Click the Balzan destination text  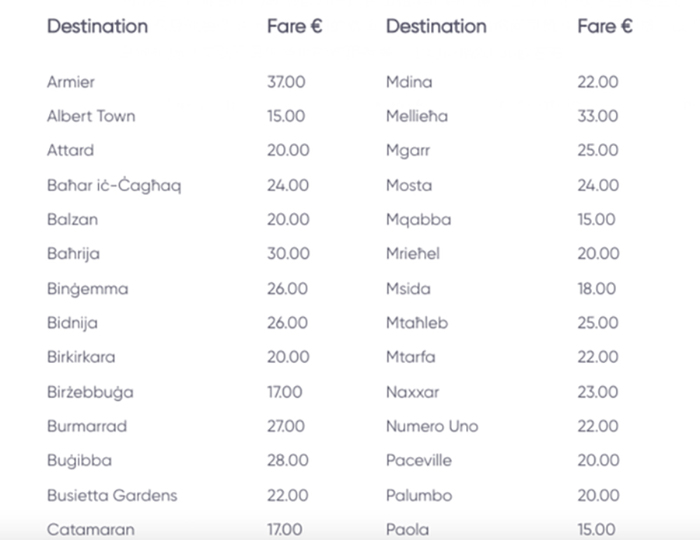click(x=72, y=220)
